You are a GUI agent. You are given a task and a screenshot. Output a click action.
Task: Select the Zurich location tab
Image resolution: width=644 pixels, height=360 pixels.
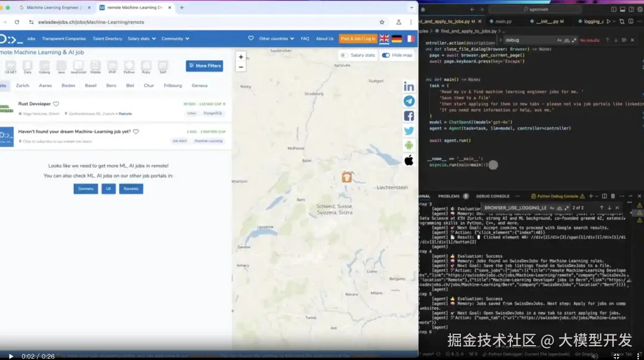click(23, 85)
